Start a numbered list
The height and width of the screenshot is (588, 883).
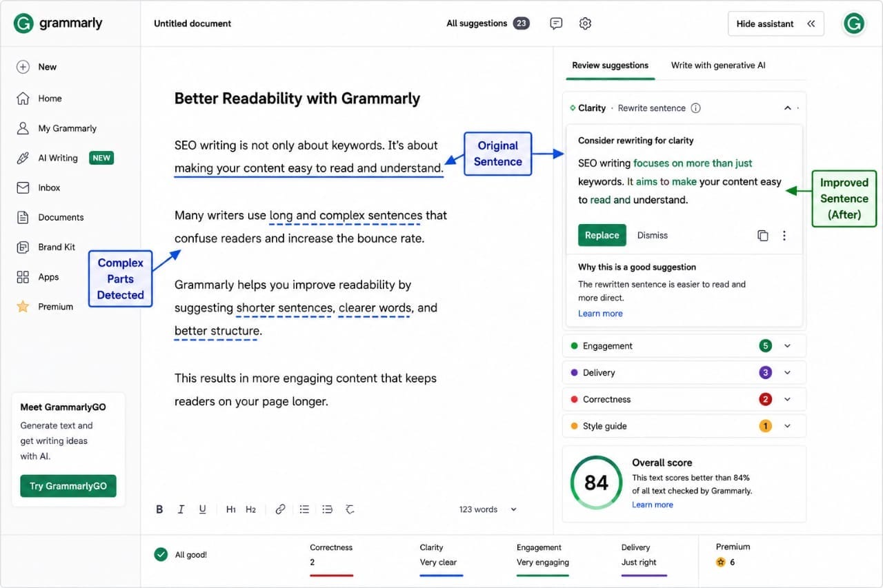click(327, 509)
